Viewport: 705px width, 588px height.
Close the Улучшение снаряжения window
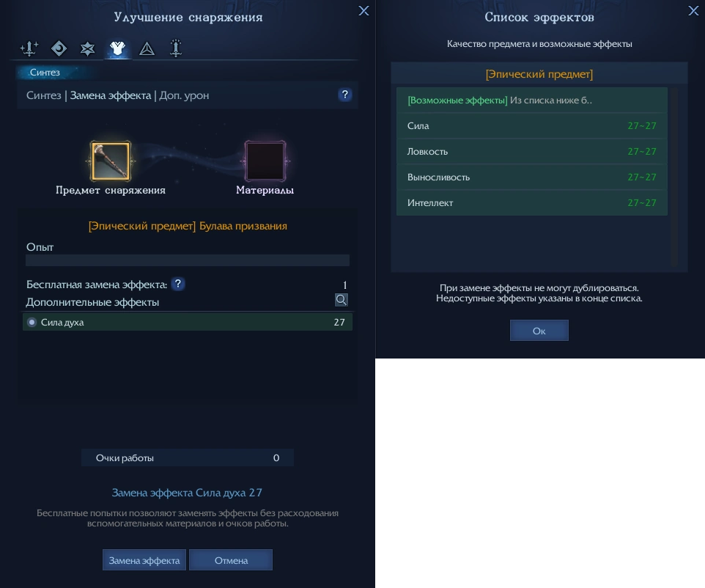(363, 11)
